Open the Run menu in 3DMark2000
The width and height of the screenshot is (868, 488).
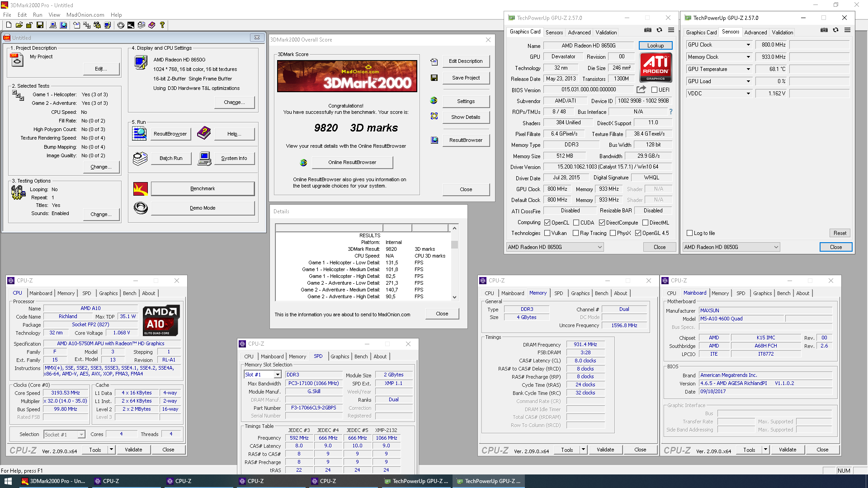click(x=38, y=15)
